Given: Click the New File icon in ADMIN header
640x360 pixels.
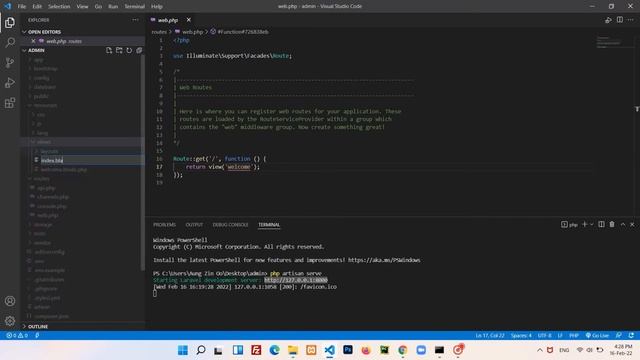Looking at the screenshot, I should click(109, 50).
